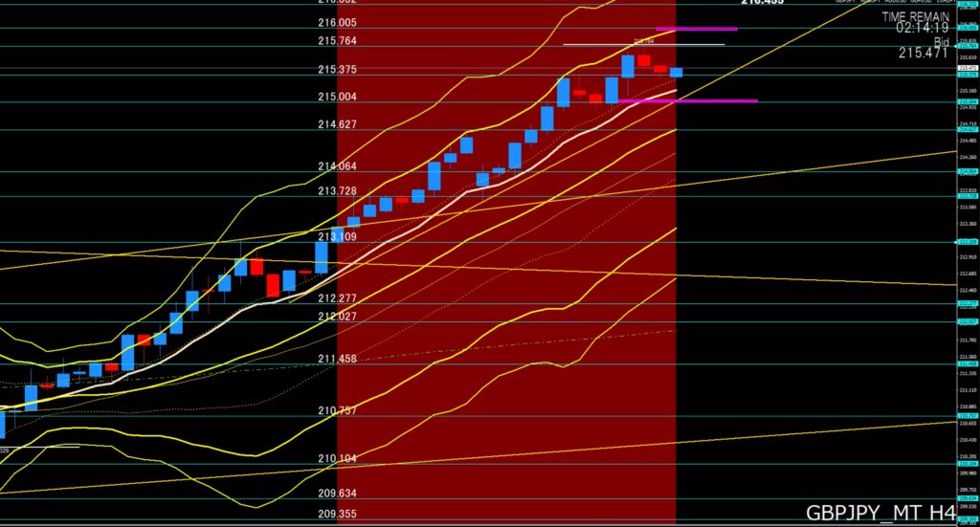Click the 212.277 price level label
Image resolution: width=980 pixels, height=527 pixels.
[x=337, y=298]
